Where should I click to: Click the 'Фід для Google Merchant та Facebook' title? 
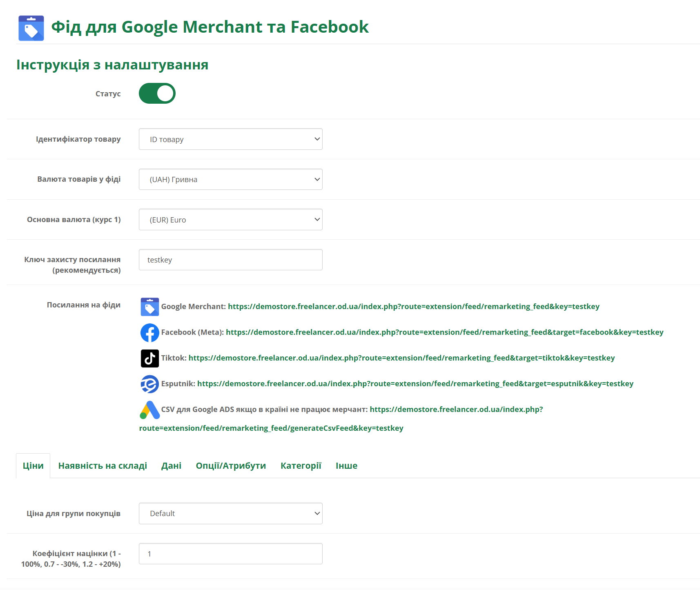[210, 27]
